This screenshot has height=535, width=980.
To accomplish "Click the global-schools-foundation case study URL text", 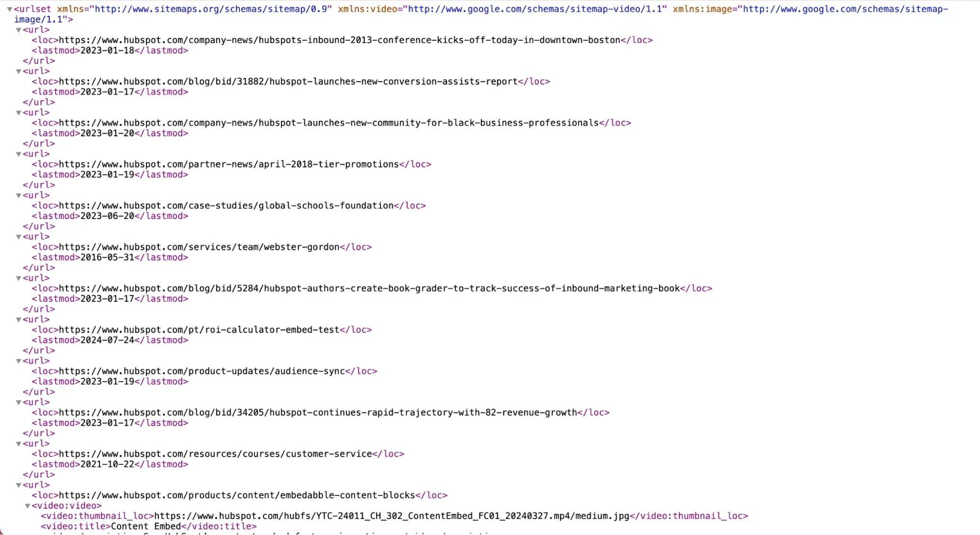I will pyautogui.click(x=226, y=206).
